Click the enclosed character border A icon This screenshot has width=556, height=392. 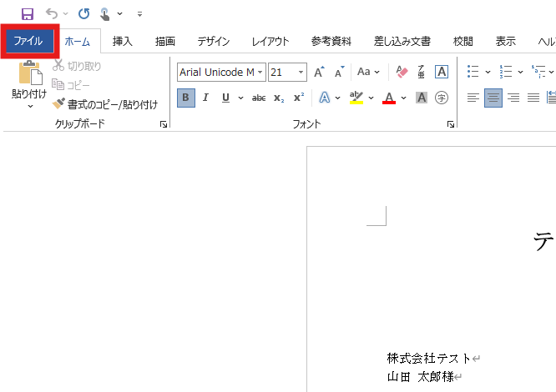pyautogui.click(x=442, y=72)
